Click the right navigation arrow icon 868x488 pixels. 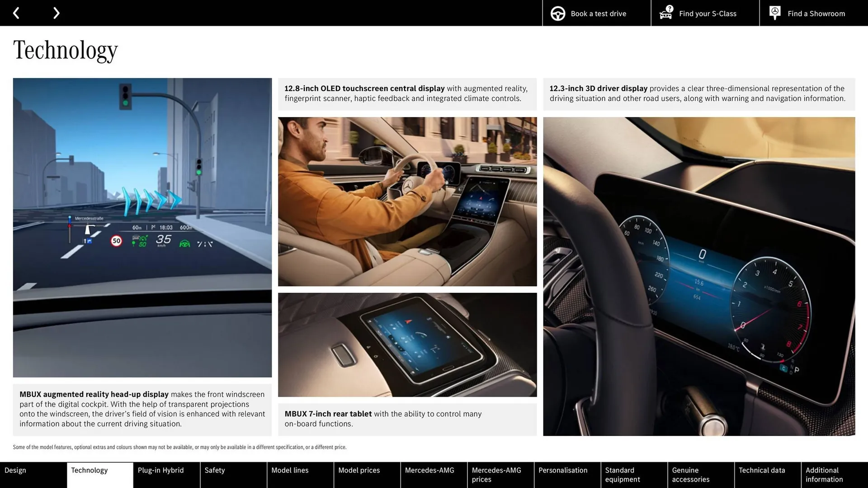[55, 13]
